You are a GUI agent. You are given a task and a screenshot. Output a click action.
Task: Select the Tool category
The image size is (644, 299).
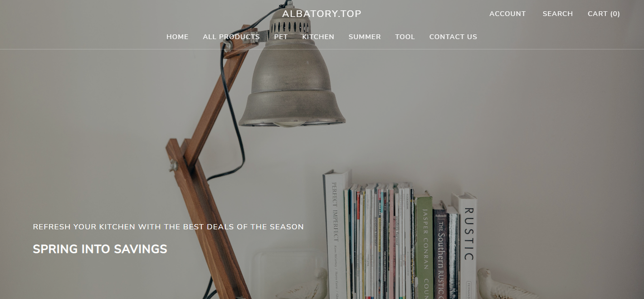[x=405, y=37]
